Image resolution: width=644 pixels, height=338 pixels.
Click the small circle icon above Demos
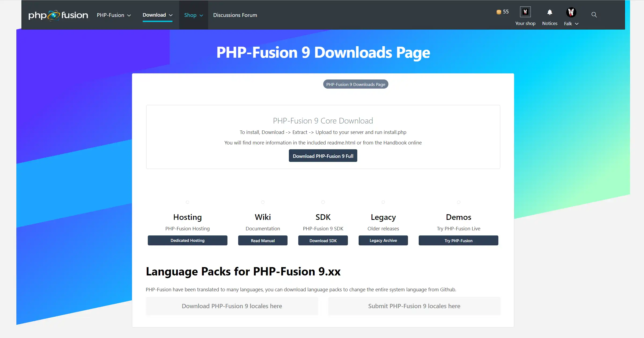point(458,202)
